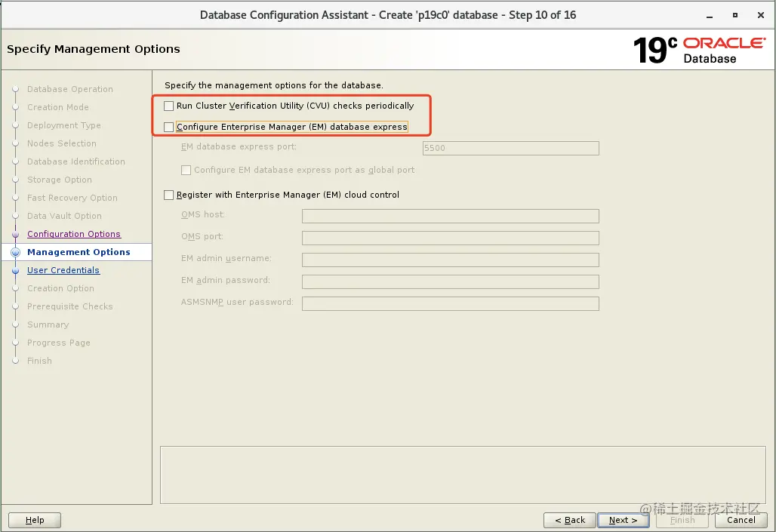Click the disabled Finish button
Screen dimensions: 776x532
click(x=682, y=520)
